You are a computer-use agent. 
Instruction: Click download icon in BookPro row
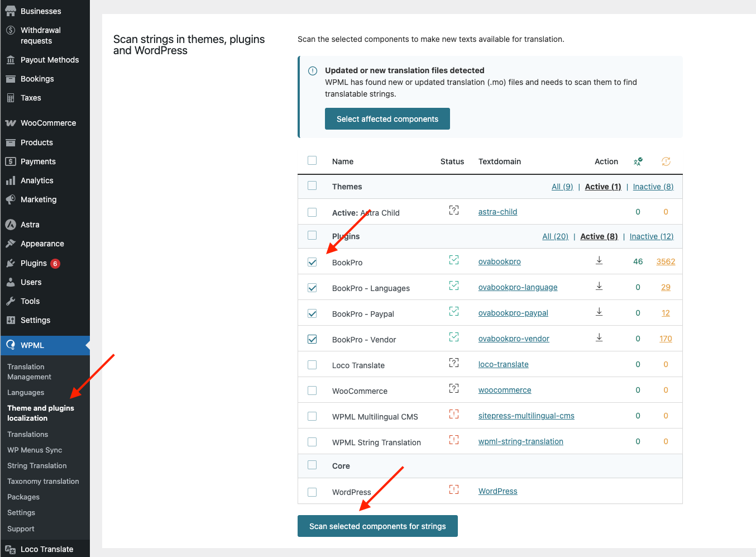click(x=599, y=260)
